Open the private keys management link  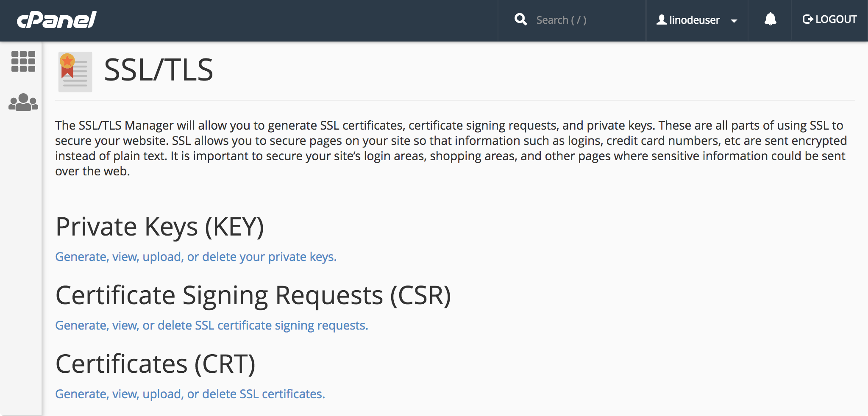click(x=195, y=257)
